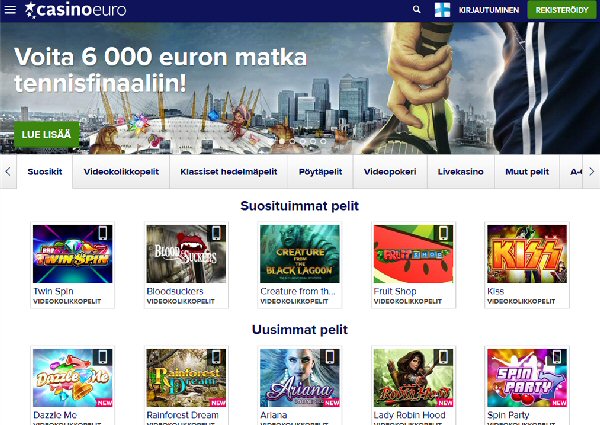The image size is (600, 425).
Task: Switch to the Livekasino tab
Action: (460, 172)
